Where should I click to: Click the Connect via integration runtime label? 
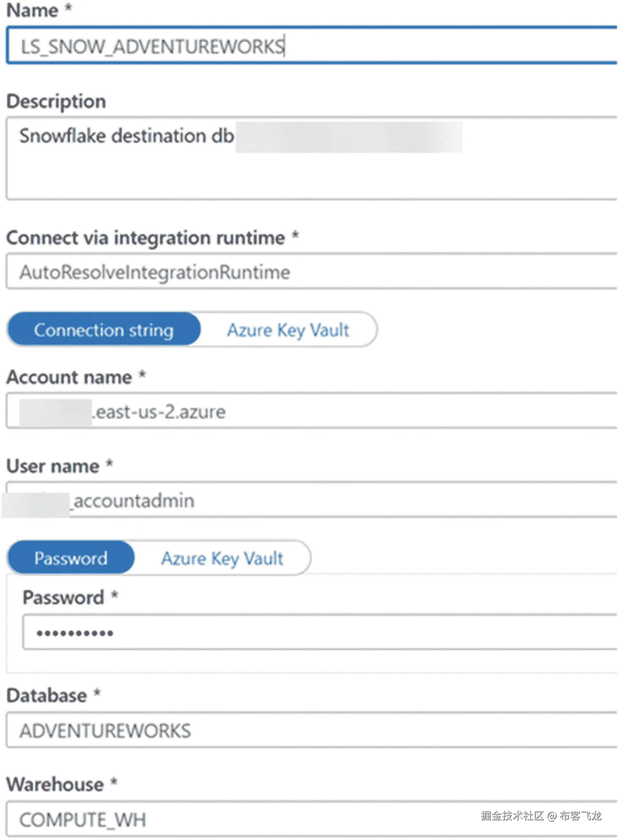pyautogui.click(x=146, y=238)
